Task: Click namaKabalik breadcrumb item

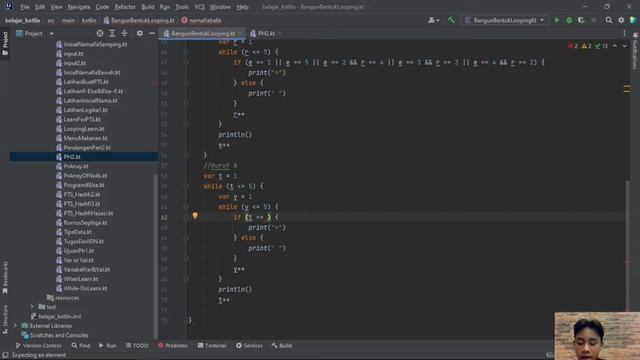Action: click(x=202, y=20)
